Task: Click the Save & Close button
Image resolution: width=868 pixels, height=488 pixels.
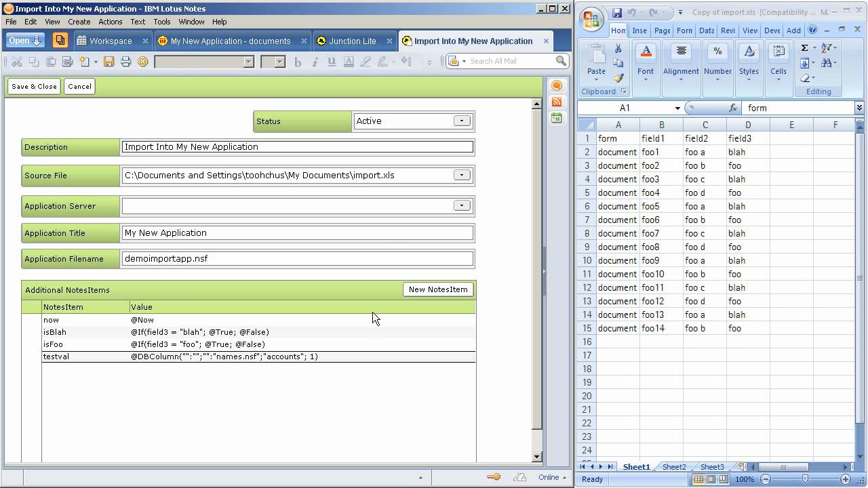Action: coord(34,86)
